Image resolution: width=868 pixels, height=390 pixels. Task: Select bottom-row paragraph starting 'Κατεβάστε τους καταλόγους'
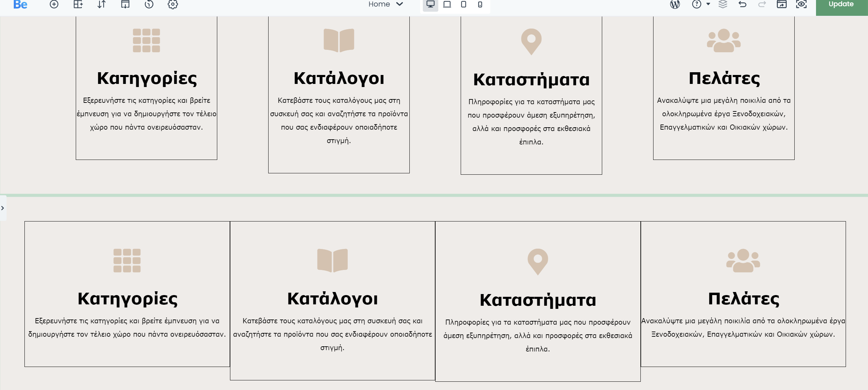tap(332, 334)
